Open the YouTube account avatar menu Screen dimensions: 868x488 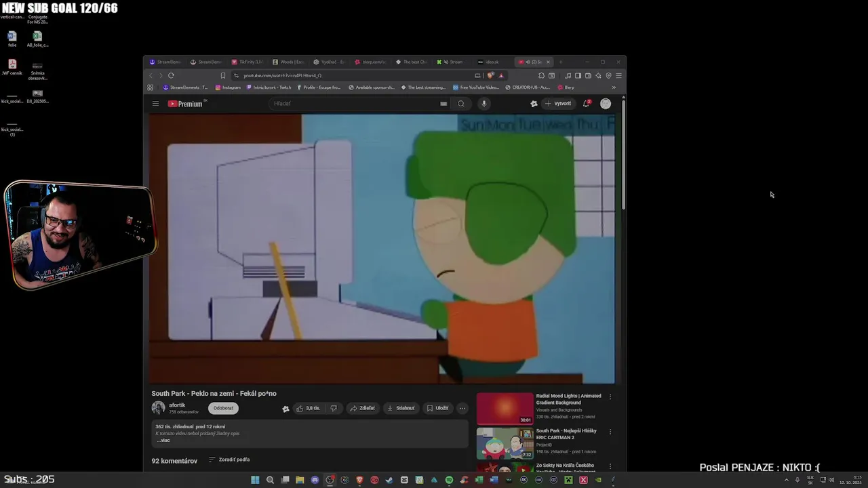pyautogui.click(x=606, y=104)
